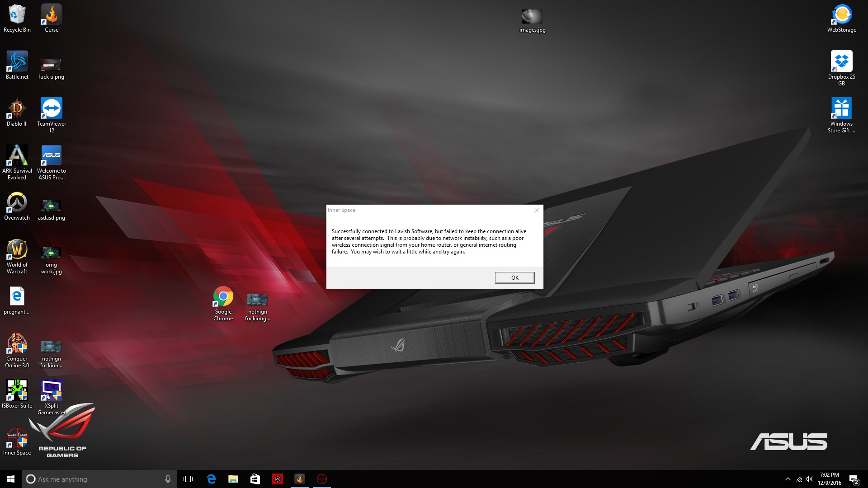The image size is (868, 488).
Task: Select the images.jpg file on desktop
Action: (x=532, y=21)
